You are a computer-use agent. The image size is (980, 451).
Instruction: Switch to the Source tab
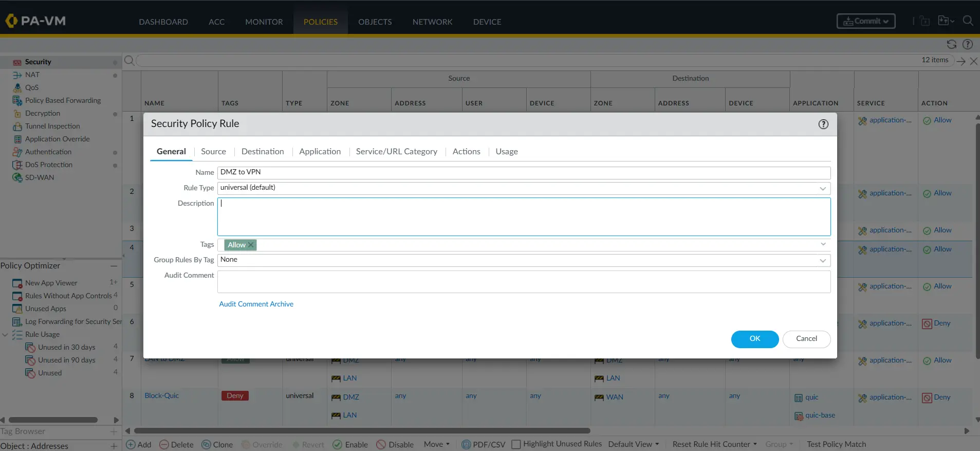213,152
